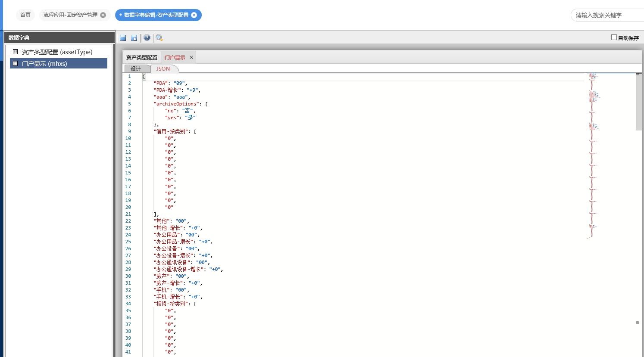Enable the 自动保存 checkbox
Screen dimensions: 644x357
pyautogui.click(x=614, y=37)
